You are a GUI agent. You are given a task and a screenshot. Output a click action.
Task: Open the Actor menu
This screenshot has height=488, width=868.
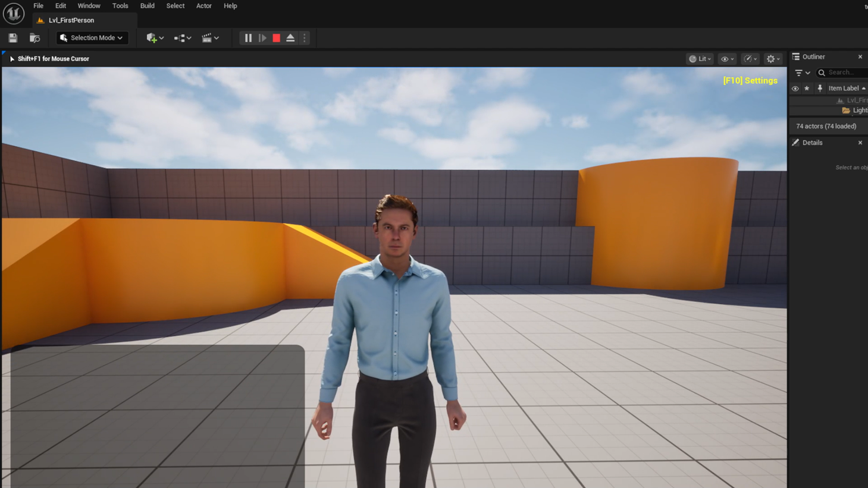[x=204, y=6]
